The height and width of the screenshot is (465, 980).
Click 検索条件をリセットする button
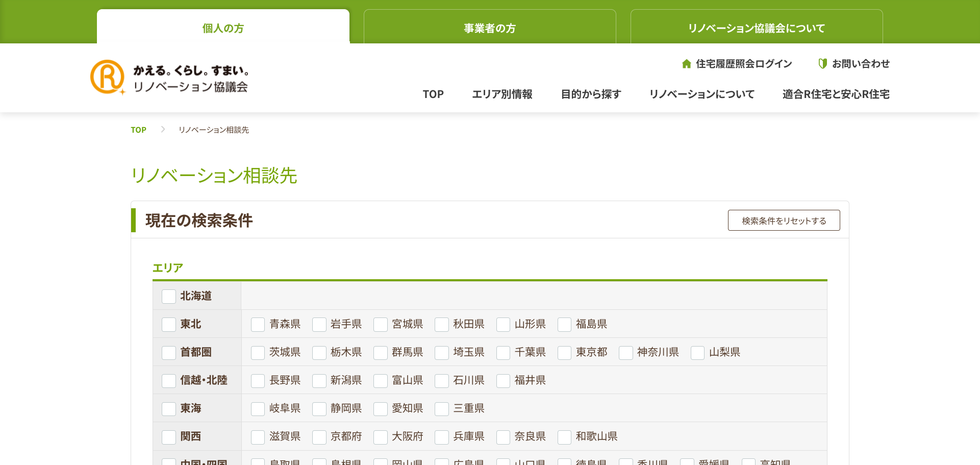[784, 221]
